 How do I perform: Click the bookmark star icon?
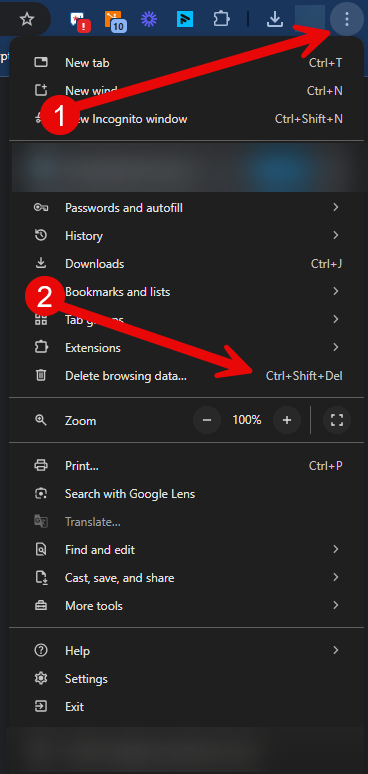27,19
